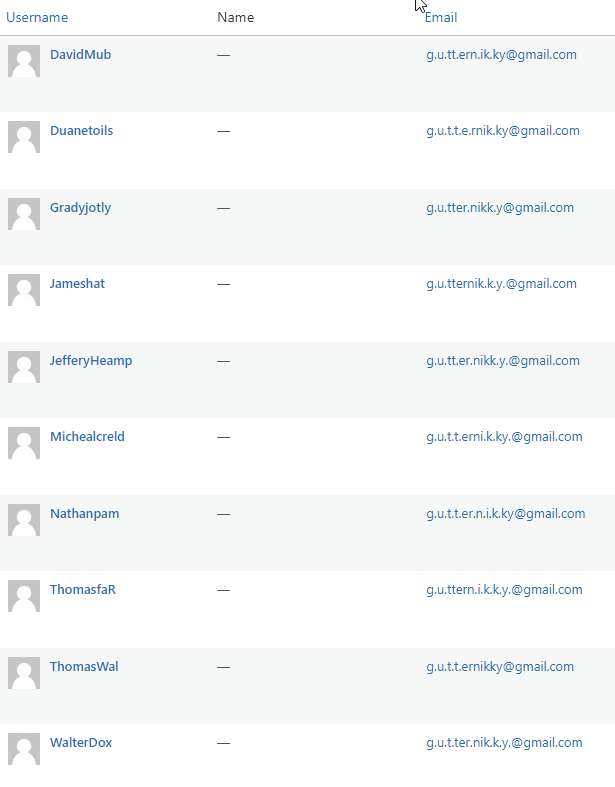Click JefferyHeamp's email address link
The image size is (615, 787).
point(502,361)
